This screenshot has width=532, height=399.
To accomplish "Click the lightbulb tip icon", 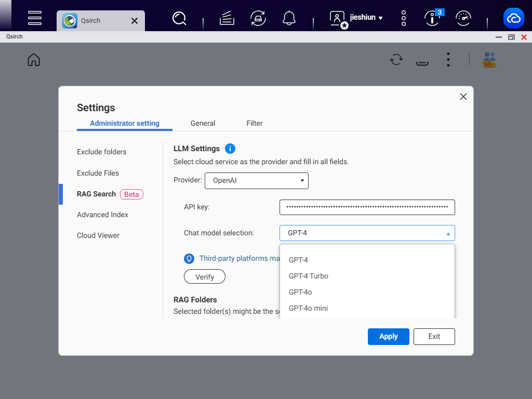I will [189, 259].
